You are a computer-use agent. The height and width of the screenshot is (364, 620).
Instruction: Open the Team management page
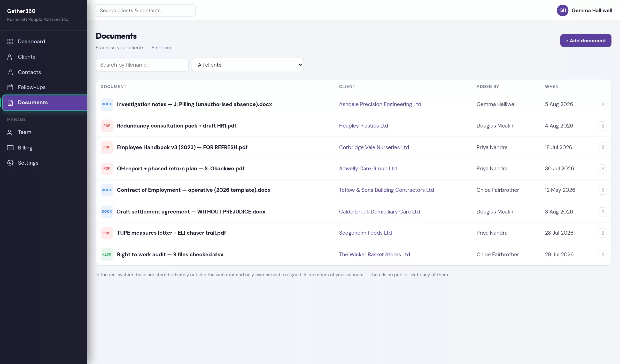(44, 132)
